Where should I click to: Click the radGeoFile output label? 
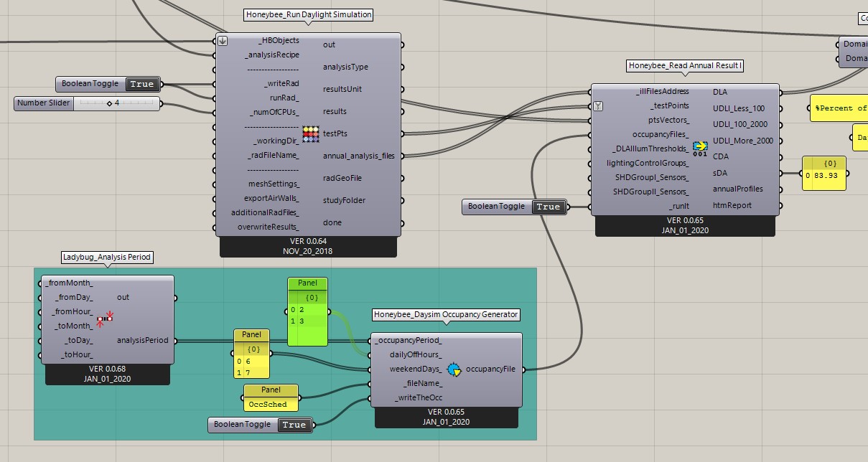coord(342,178)
